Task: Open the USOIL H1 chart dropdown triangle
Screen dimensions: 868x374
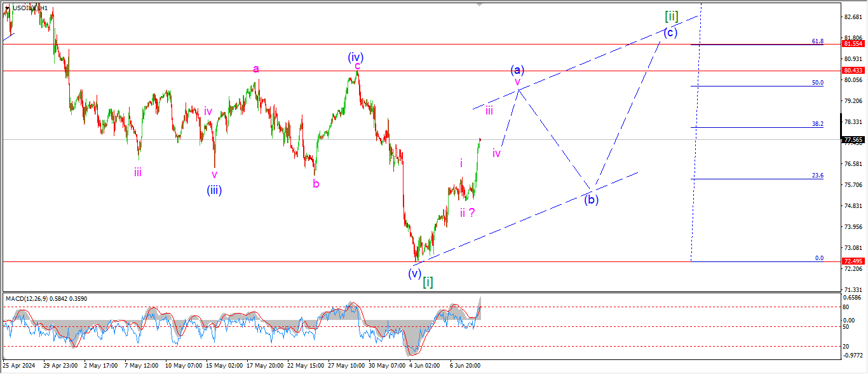Action: (7, 8)
